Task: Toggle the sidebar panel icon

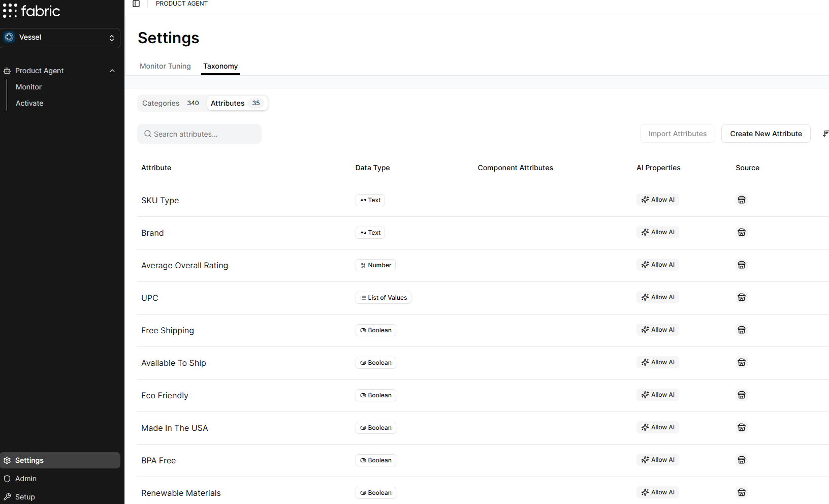Action: coord(136,4)
